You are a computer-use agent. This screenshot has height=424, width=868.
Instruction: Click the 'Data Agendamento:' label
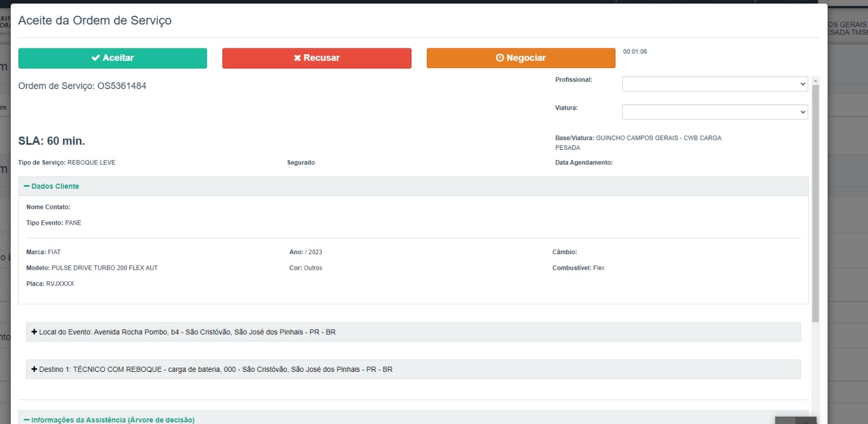tap(584, 163)
